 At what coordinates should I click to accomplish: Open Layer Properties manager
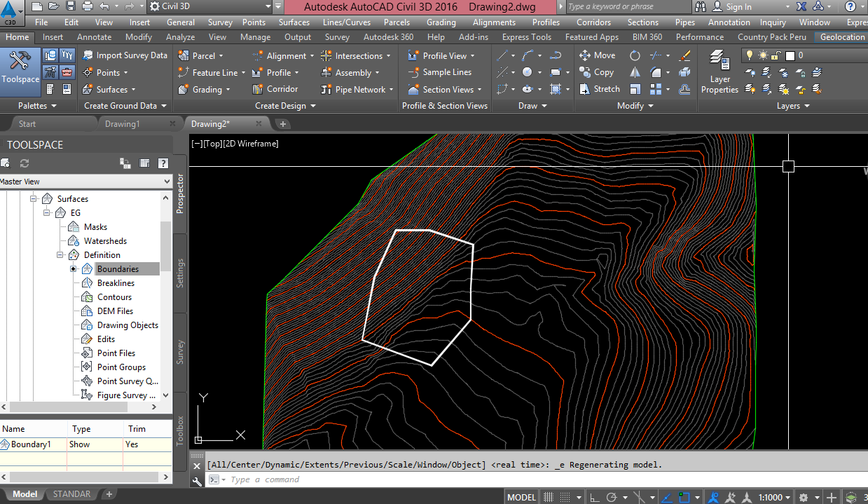[x=719, y=71]
